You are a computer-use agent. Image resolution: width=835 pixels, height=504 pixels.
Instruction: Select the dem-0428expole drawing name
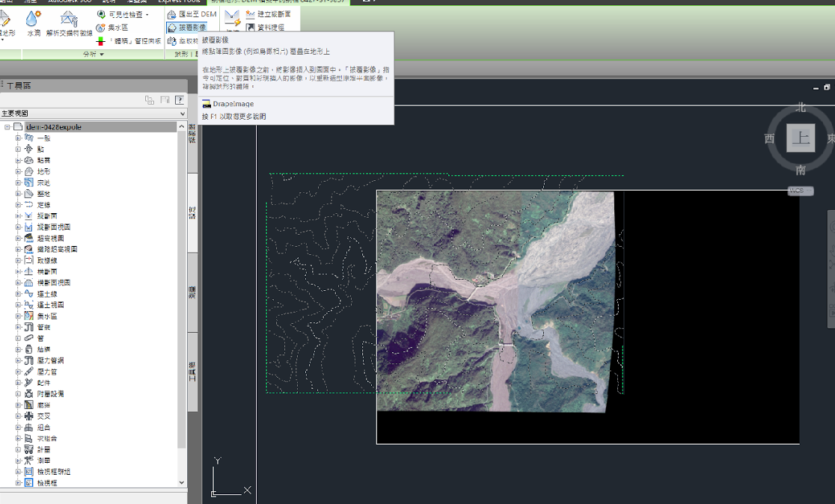[54, 127]
